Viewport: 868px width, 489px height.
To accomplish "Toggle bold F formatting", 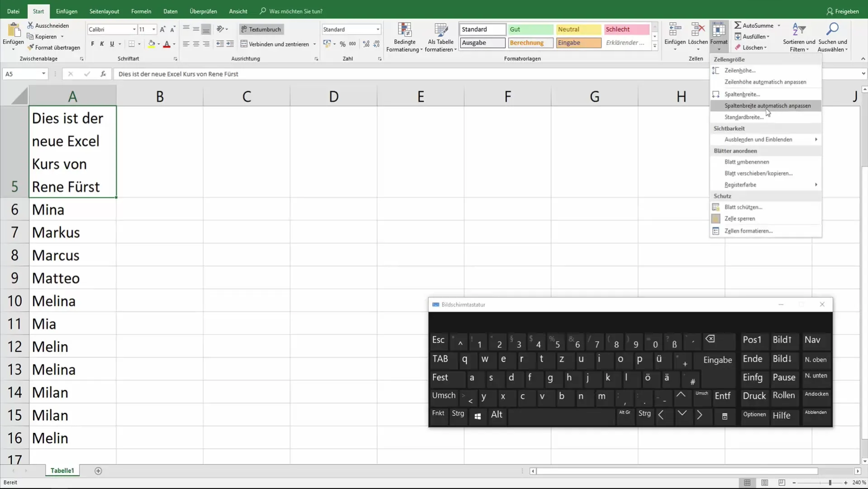I will 92,44.
